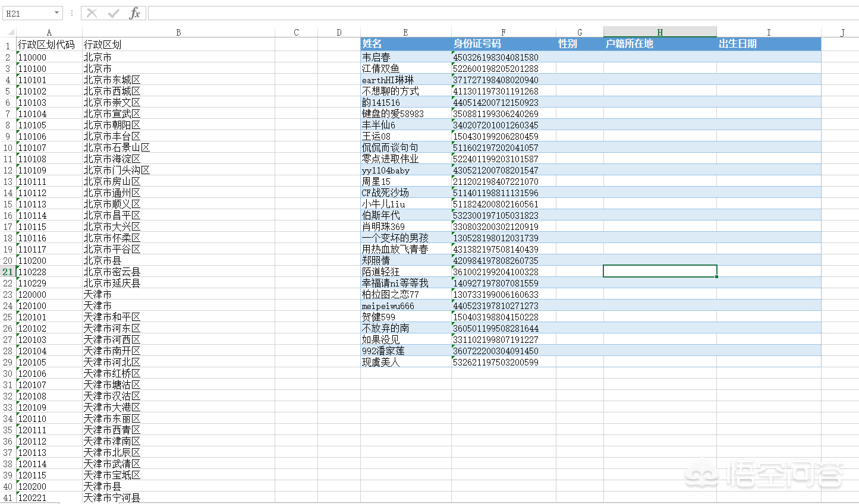Image resolution: width=859 pixels, height=504 pixels.
Task: Select ID cell 532621197503200599
Action: 504,362
